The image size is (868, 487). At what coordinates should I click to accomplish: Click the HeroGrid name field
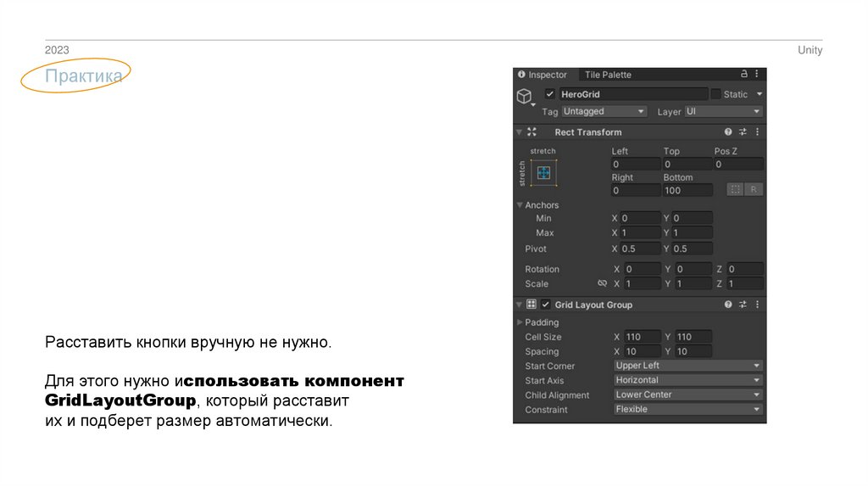click(x=632, y=94)
